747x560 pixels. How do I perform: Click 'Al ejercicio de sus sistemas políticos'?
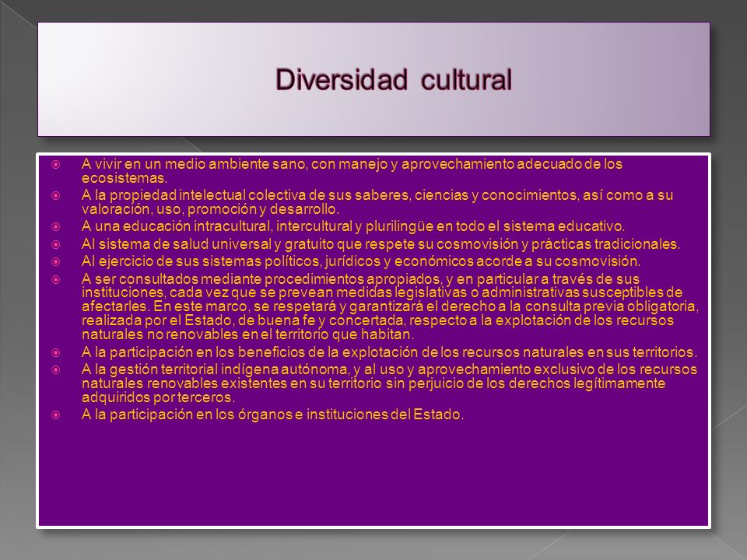[201, 261]
